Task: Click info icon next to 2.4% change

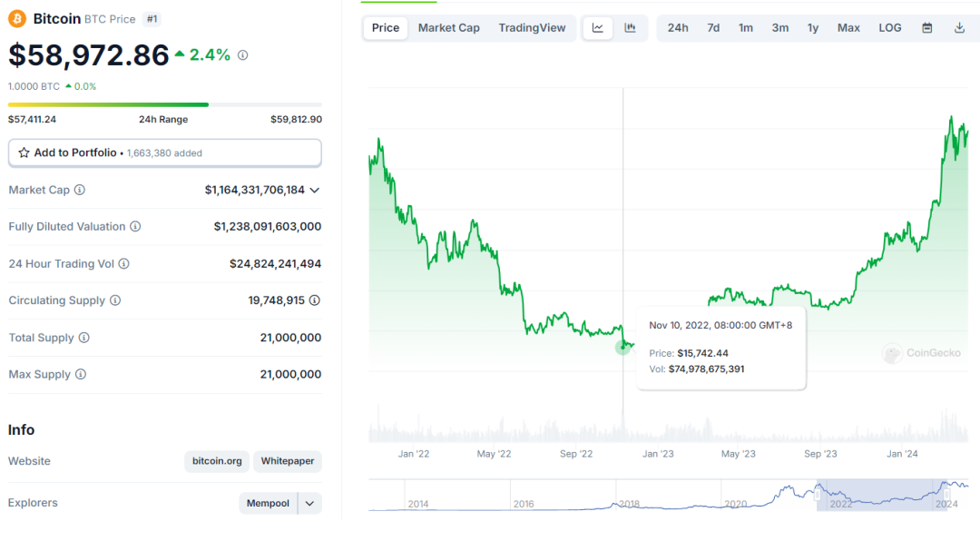Action: [x=242, y=55]
